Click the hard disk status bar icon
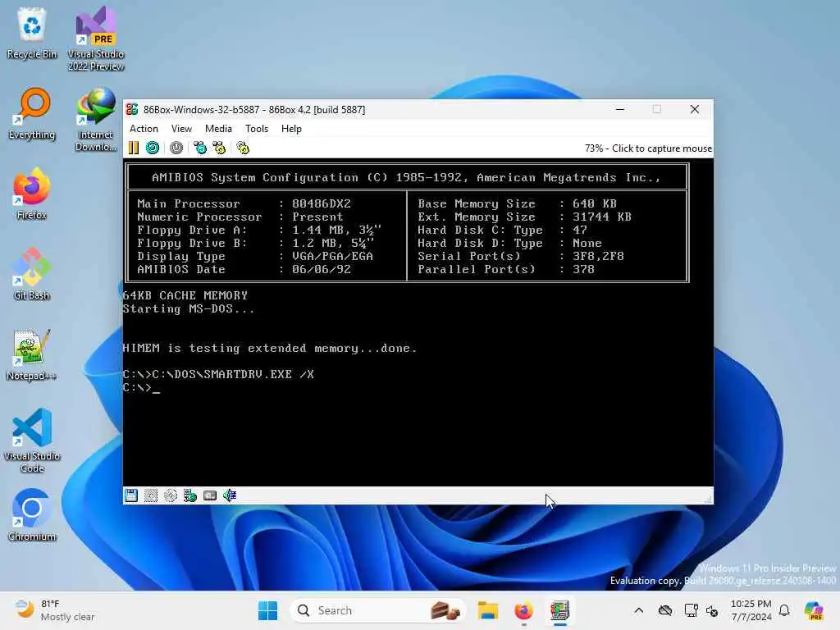 pos(210,495)
